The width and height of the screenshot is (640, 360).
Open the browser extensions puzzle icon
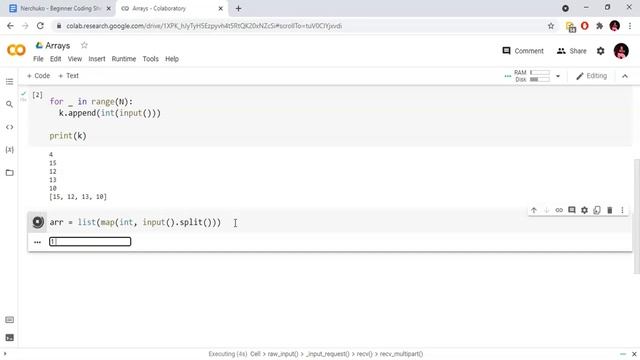pyautogui.click(x=599, y=26)
